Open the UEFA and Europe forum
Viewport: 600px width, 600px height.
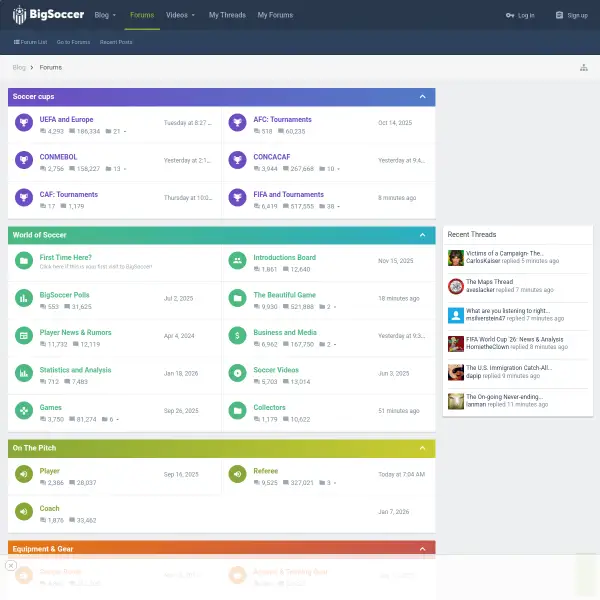[x=66, y=119]
